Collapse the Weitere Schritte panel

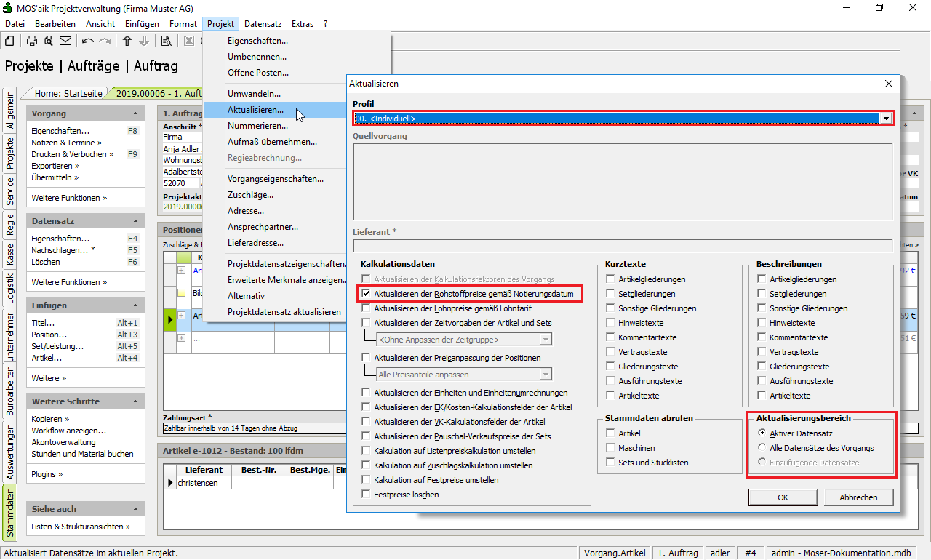point(135,401)
